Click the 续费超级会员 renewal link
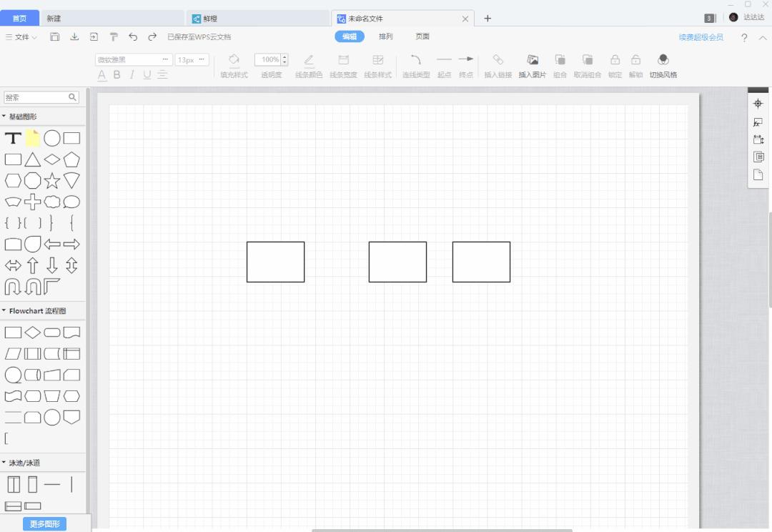 coord(701,37)
